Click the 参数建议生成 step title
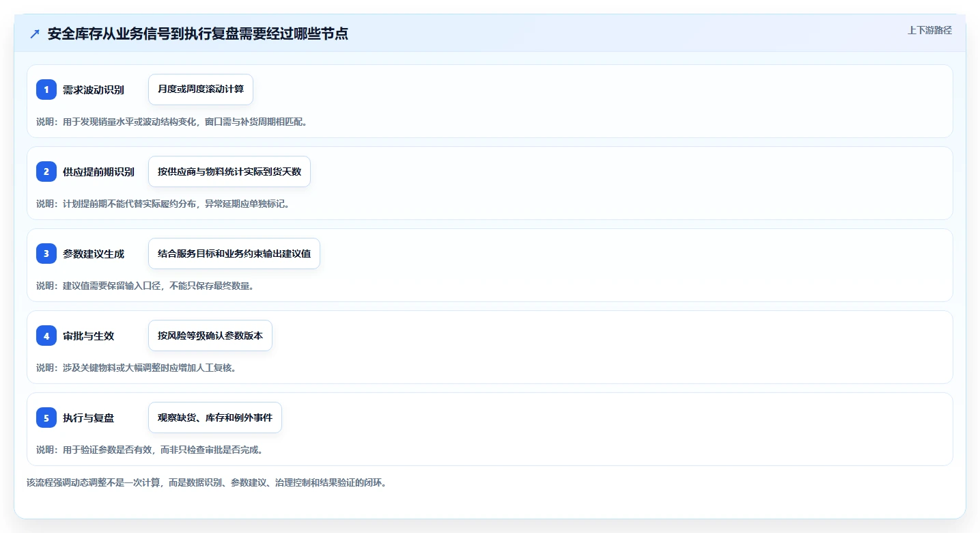The image size is (980, 533). (x=94, y=254)
